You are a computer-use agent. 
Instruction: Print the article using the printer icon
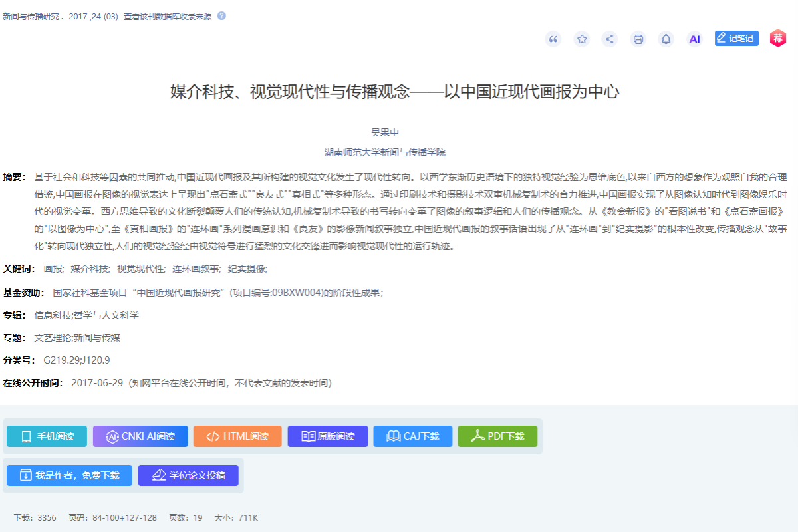(x=638, y=39)
